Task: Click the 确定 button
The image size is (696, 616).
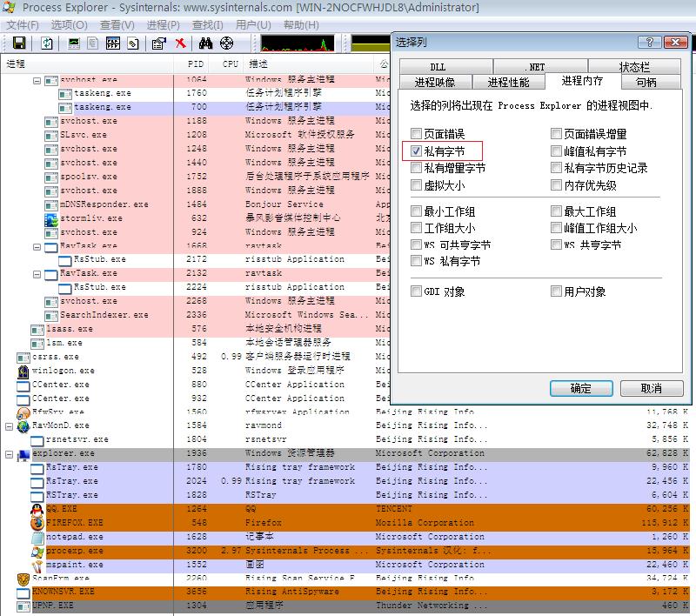Action: (x=581, y=388)
